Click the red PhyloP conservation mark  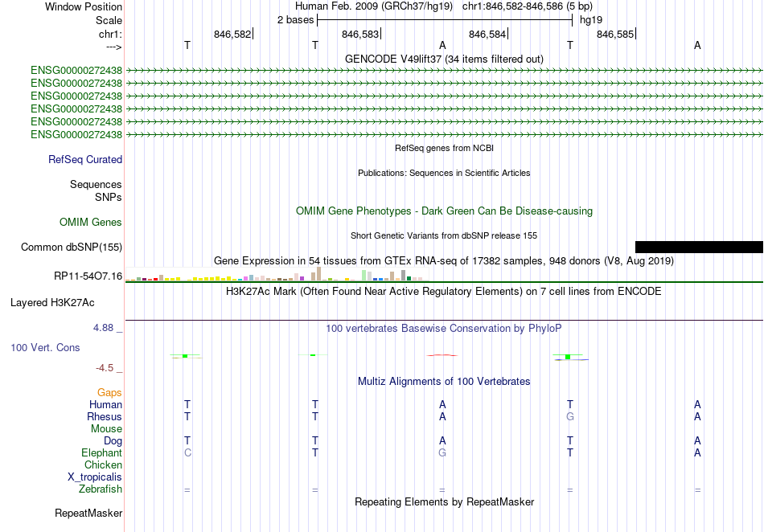click(442, 355)
